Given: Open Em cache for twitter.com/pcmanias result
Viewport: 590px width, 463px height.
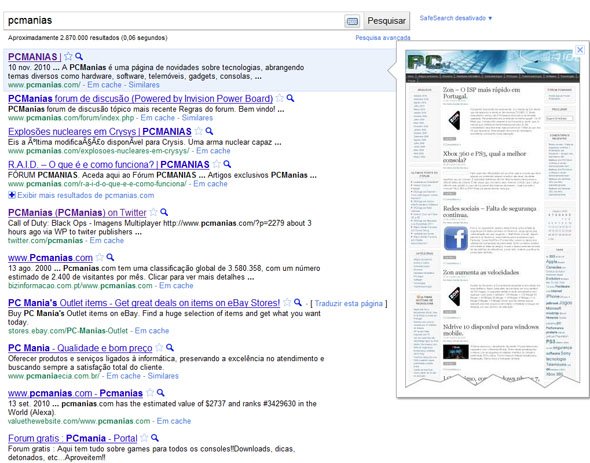Looking at the screenshot, I should pos(106,240).
